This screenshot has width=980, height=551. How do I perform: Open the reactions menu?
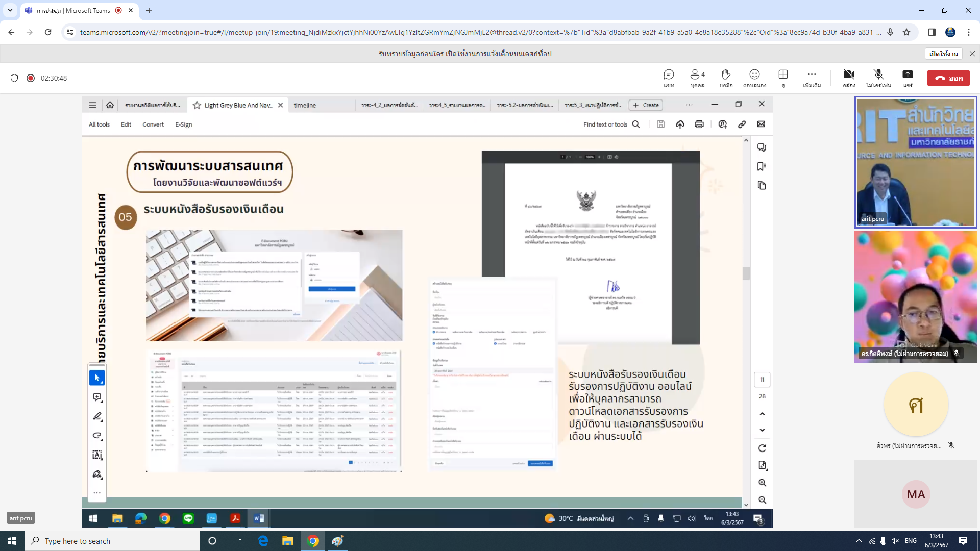(x=754, y=78)
